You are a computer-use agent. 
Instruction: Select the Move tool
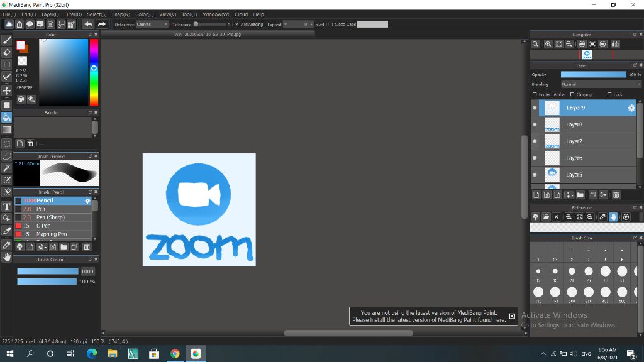pyautogui.click(x=6, y=90)
